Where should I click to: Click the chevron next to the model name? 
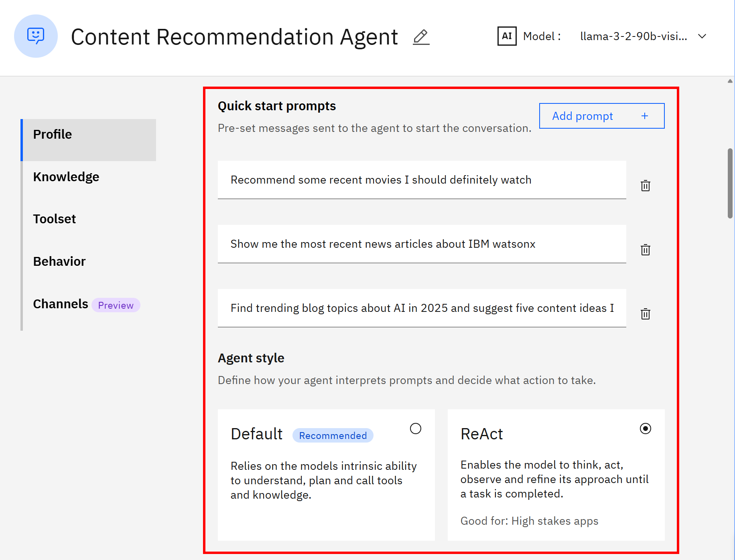703,36
